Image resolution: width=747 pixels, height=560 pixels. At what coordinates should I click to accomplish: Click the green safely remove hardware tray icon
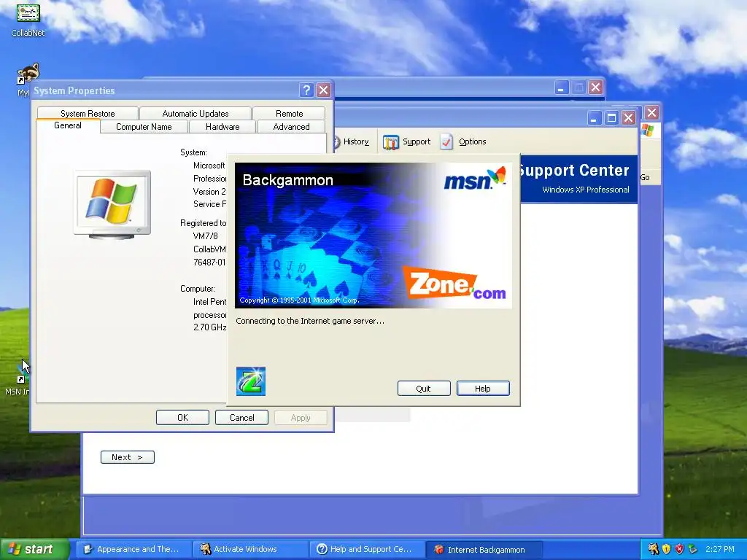pyautogui.click(x=692, y=549)
